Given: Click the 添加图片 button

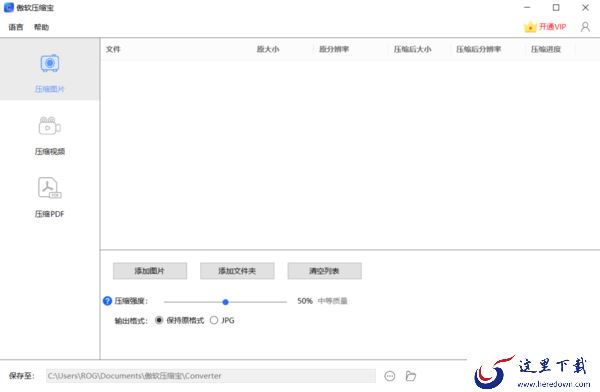Looking at the screenshot, I should click(x=150, y=271).
